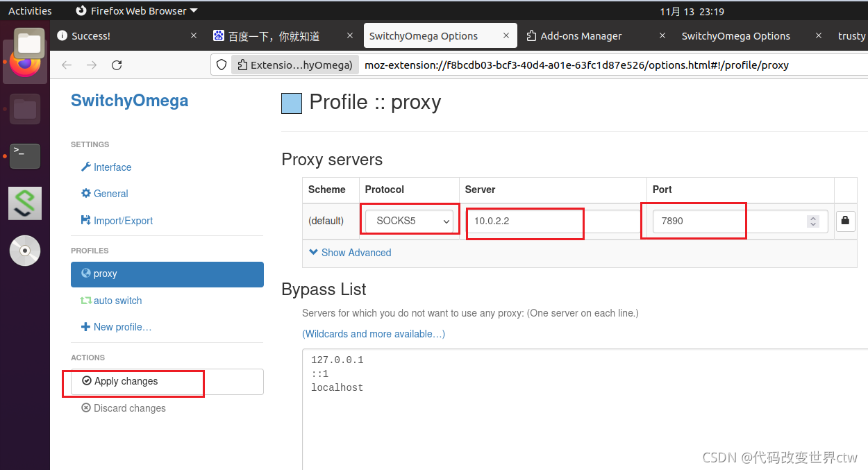Select the auto switch profile
The height and width of the screenshot is (470, 868).
click(x=111, y=301)
